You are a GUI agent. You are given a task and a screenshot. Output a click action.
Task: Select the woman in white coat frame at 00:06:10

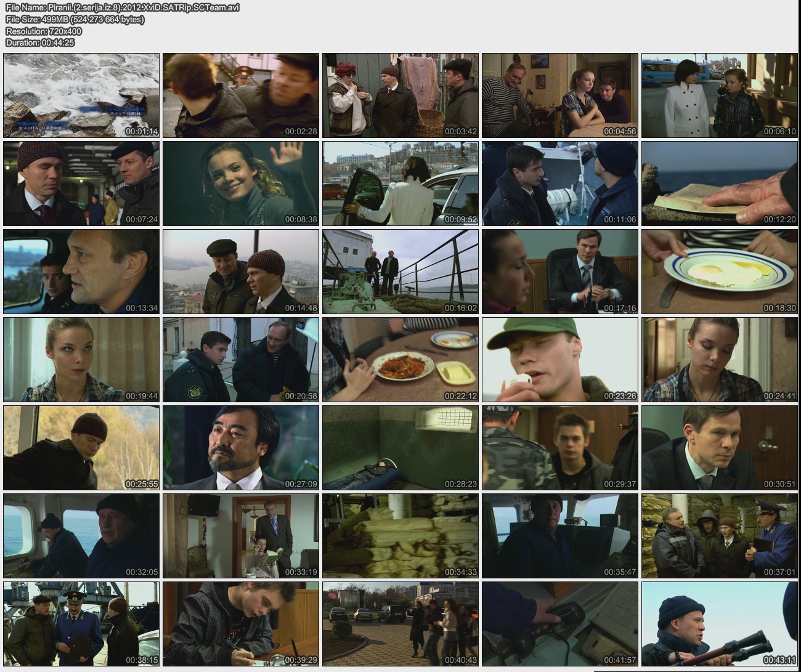point(719,95)
